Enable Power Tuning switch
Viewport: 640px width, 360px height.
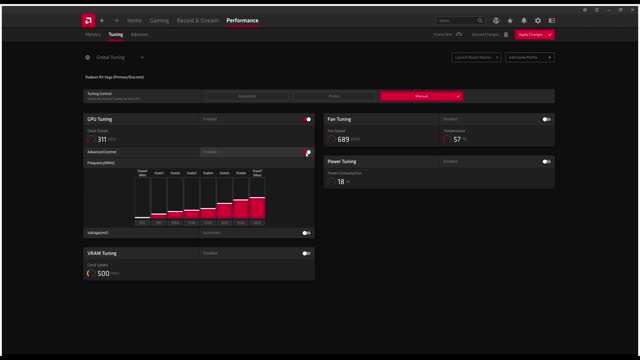coord(547,162)
